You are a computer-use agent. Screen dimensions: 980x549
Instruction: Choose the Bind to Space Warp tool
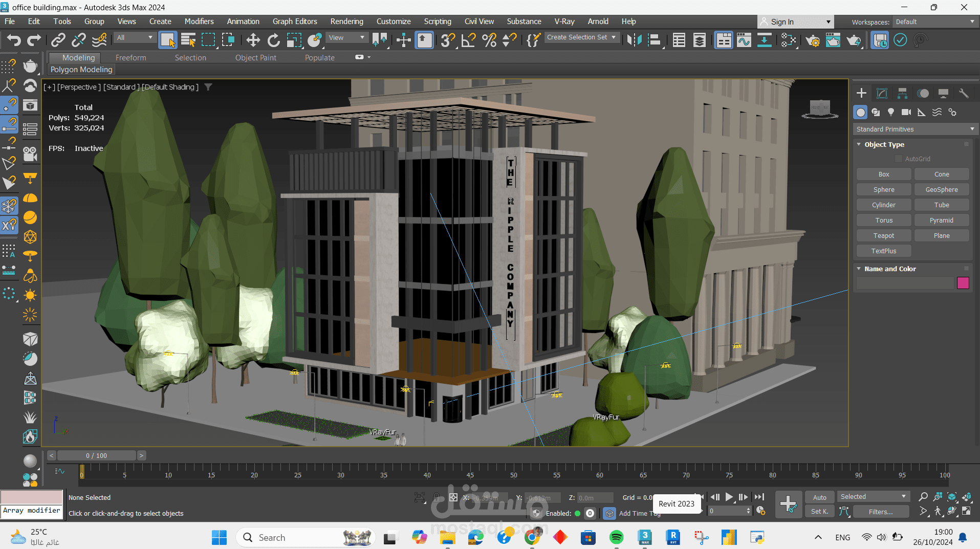pyautogui.click(x=99, y=40)
